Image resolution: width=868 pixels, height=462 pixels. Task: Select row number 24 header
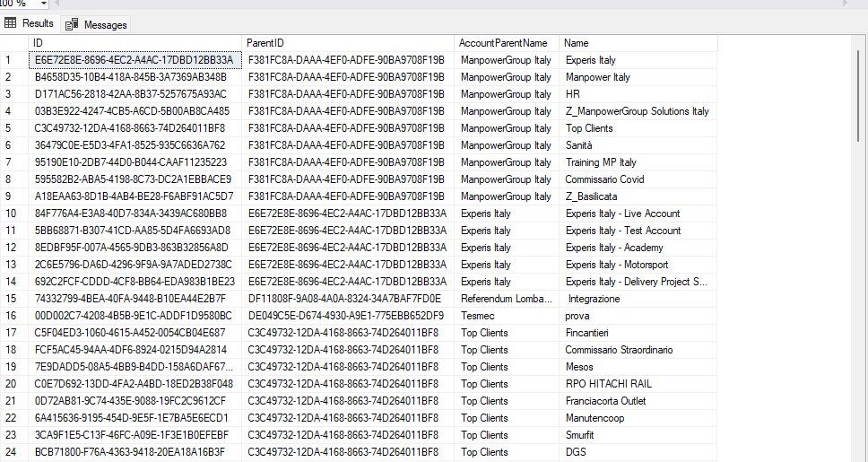(x=13, y=452)
